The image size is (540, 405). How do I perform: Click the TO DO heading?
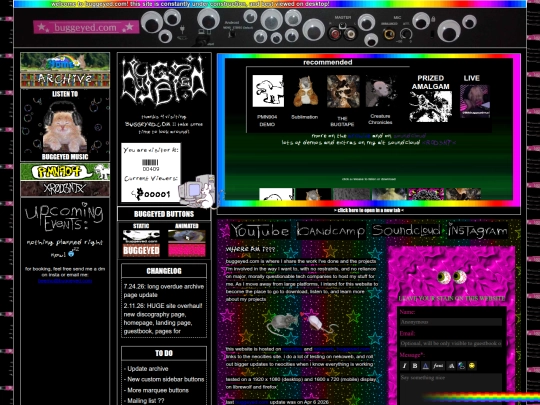pos(164,353)
